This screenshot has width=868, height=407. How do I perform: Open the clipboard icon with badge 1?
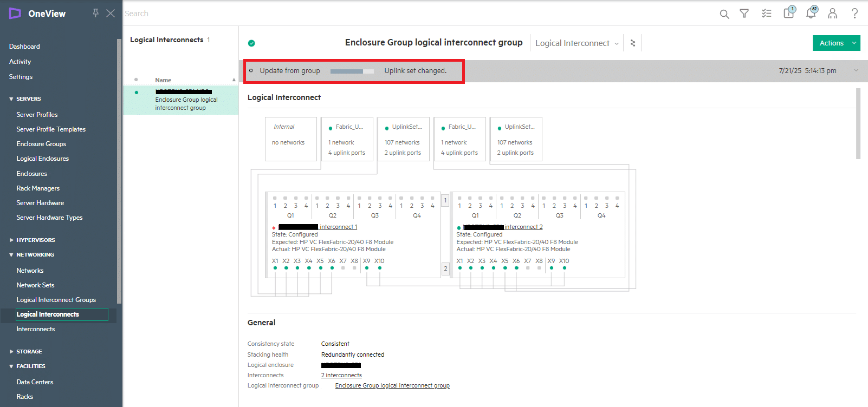pos(789,12)
